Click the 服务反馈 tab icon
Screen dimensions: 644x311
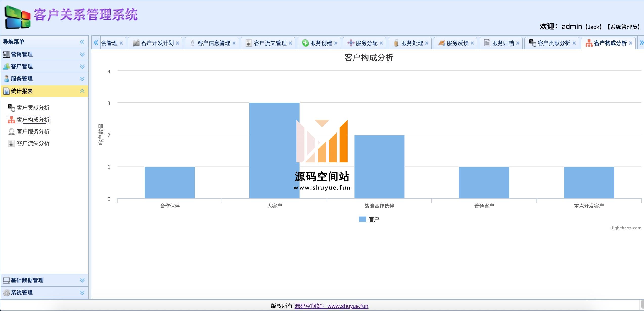(442, 43)
